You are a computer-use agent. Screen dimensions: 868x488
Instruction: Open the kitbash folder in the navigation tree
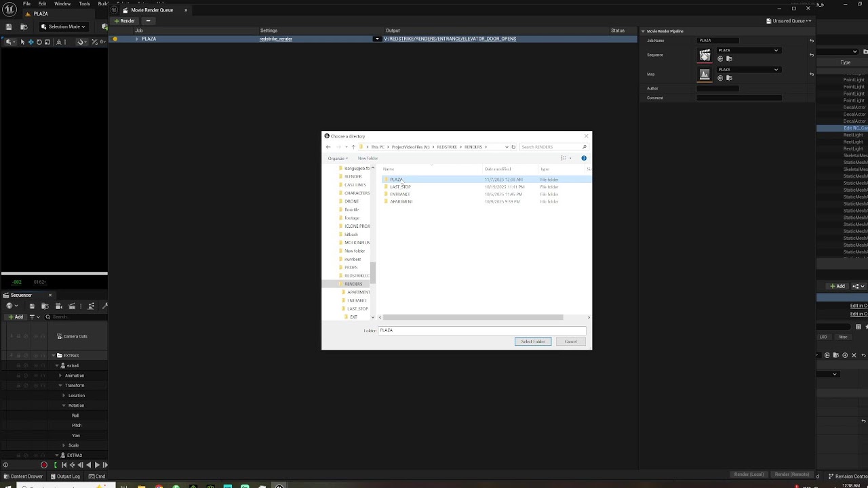[x=351, y=235]
